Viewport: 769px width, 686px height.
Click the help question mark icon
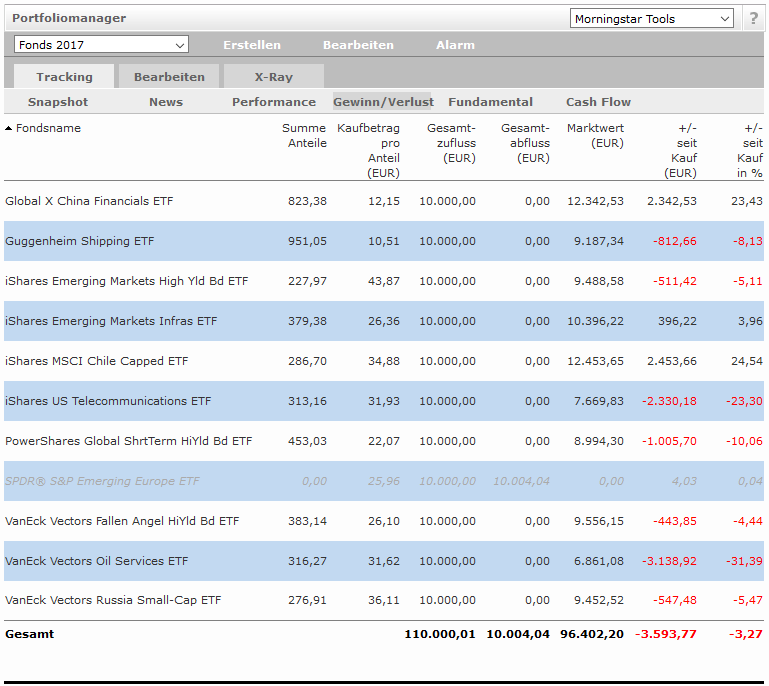point(753,19)
